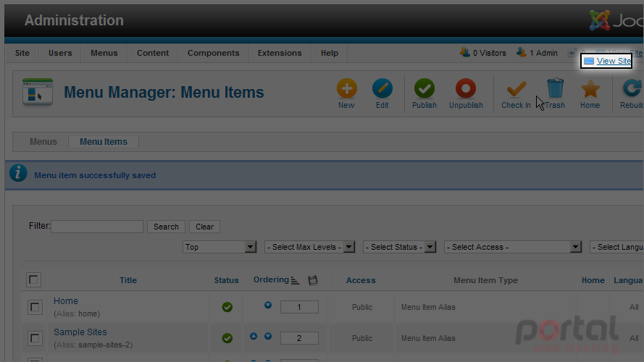The image size is (644, 362).
Task: Open the Components menu
Action: [x=213, y=53]
